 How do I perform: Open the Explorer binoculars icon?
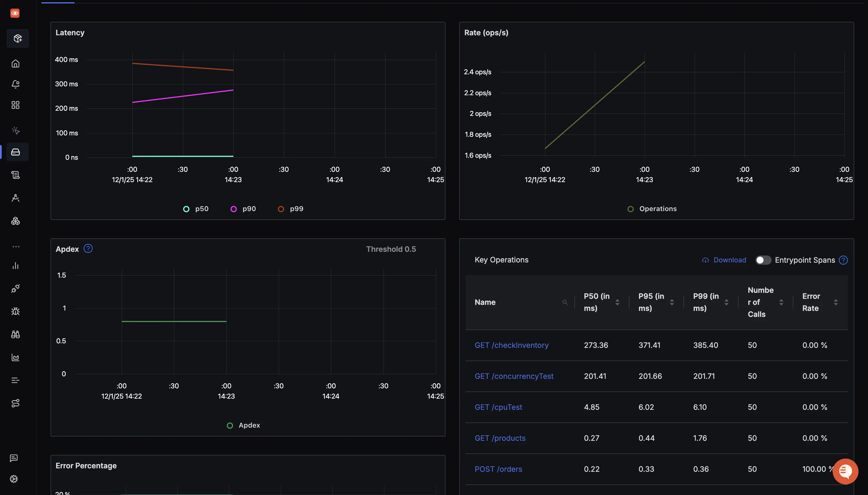(x=16, y=334)
